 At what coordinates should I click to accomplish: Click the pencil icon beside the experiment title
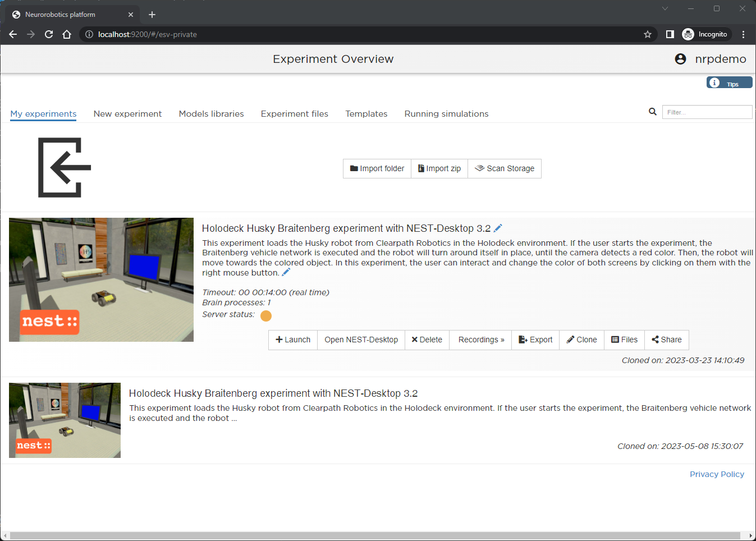click(498, 228)
